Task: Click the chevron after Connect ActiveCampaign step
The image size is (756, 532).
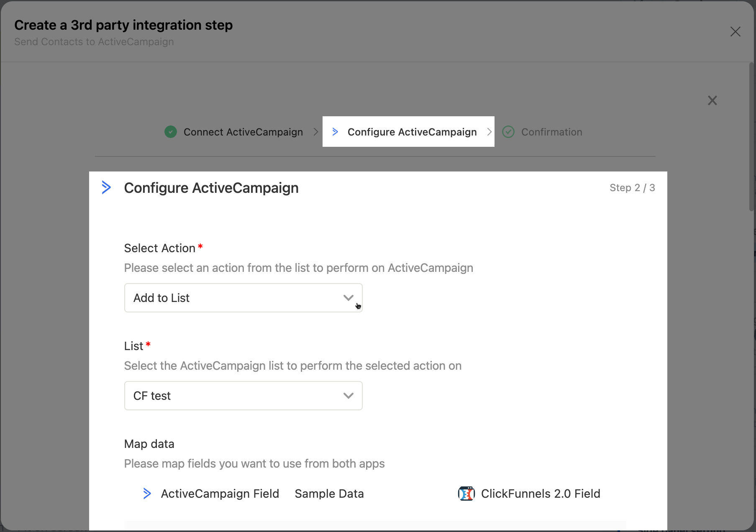Action: (x=316, y=132)
